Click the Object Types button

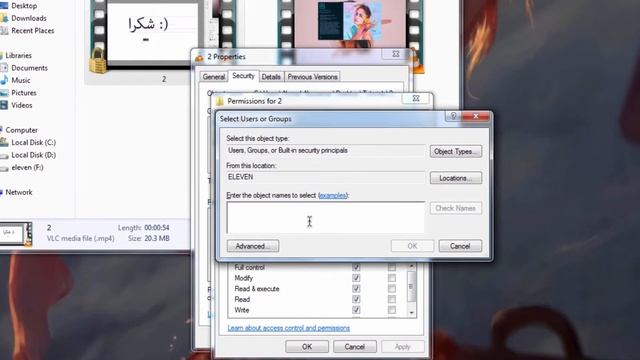tap(456, 151)
